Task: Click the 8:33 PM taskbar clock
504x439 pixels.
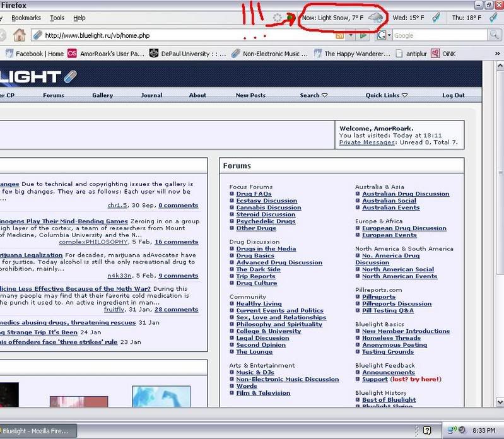Action: [x=484, y=430]
